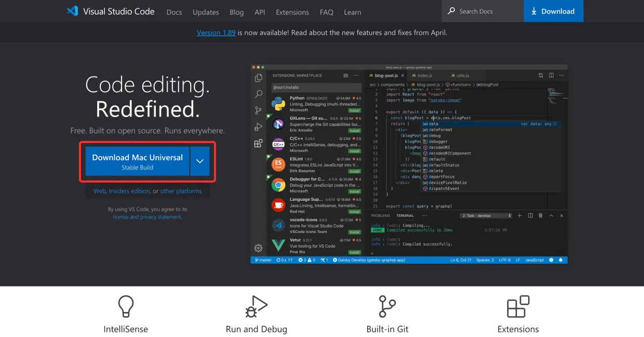Open the Version 1.89 link

(x=216, y=32)
